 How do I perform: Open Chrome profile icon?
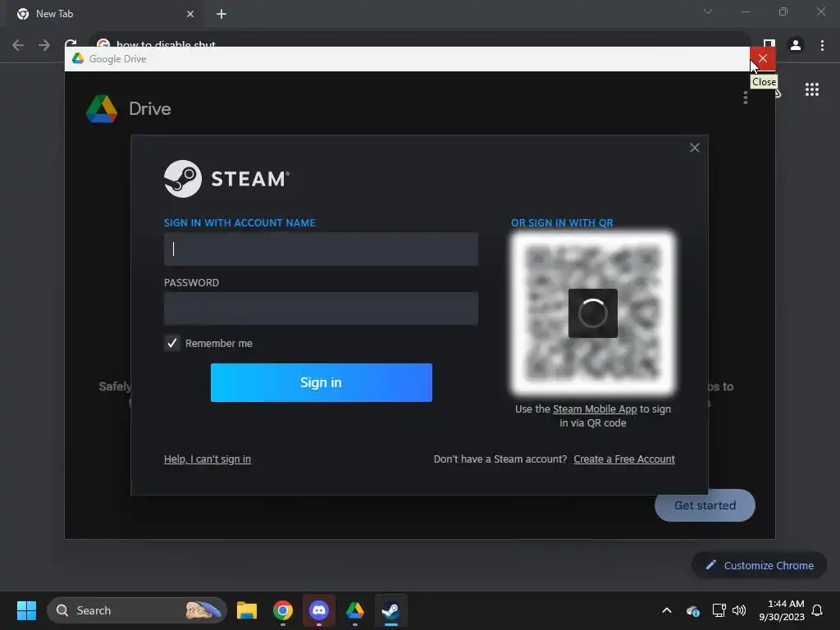(x=796, y=45)
